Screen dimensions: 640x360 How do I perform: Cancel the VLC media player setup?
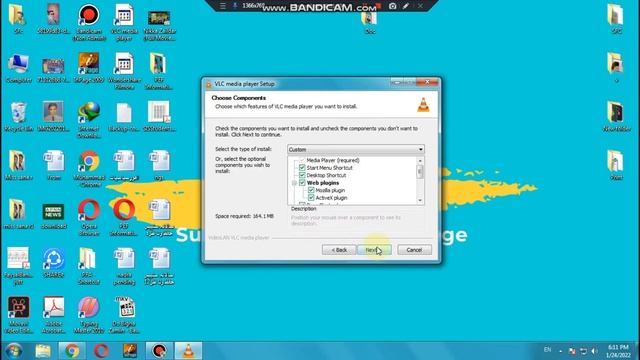point(414,250)
